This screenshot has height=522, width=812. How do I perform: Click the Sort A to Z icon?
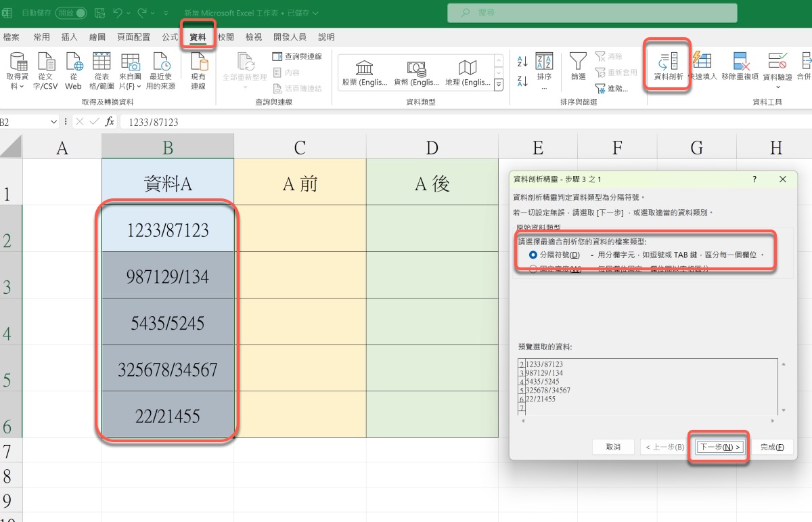pyautogui.click(x=522, y=62)
